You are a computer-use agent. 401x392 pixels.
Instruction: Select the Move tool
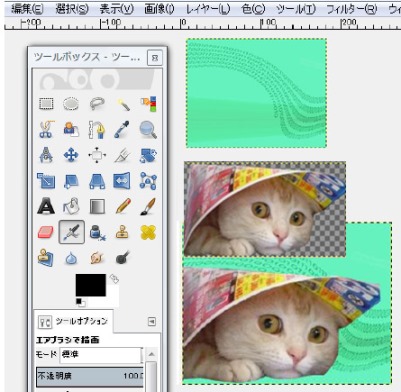[71, 155]
